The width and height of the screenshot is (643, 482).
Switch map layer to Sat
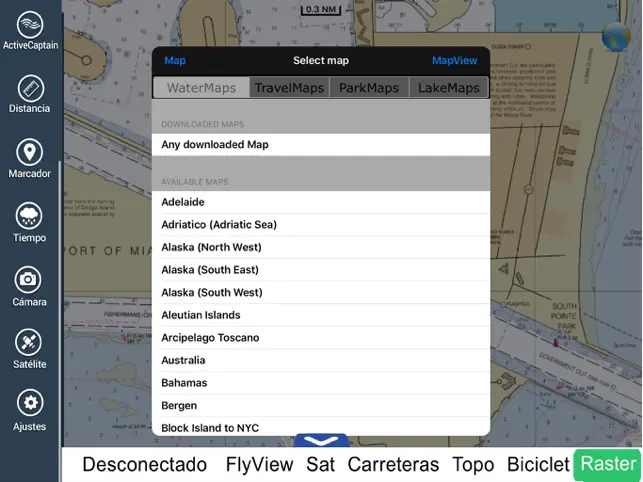point(320,465)
